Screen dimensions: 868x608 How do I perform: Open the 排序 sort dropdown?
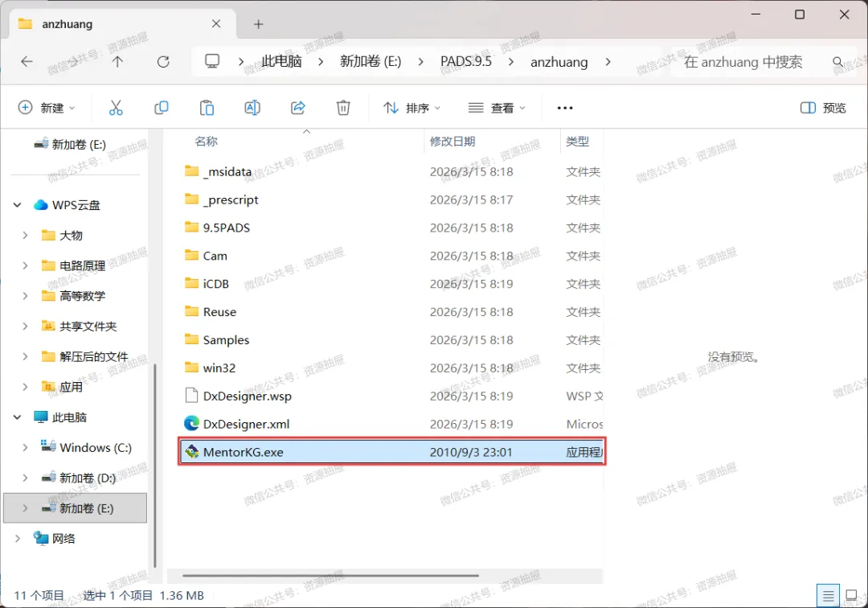coord(411,108)
